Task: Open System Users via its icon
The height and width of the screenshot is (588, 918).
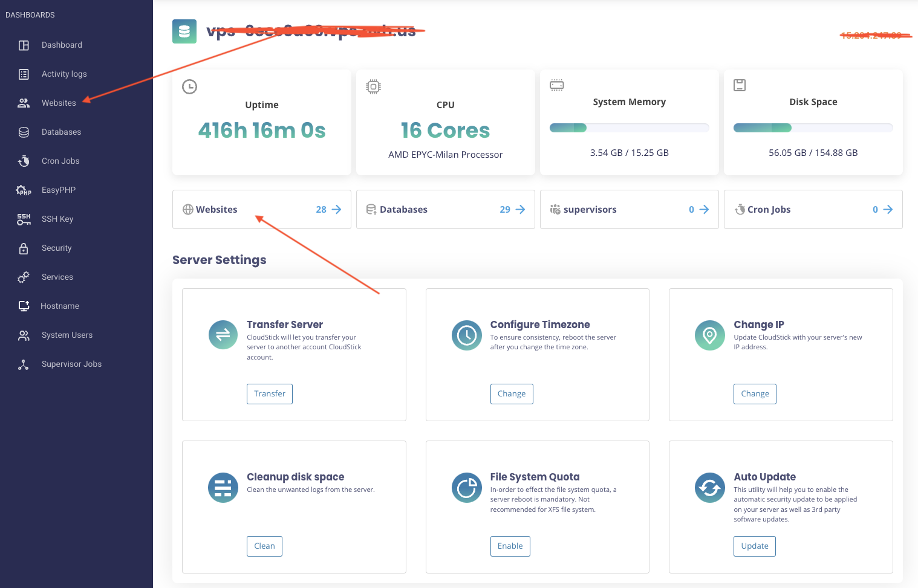Action: point(23,335)
